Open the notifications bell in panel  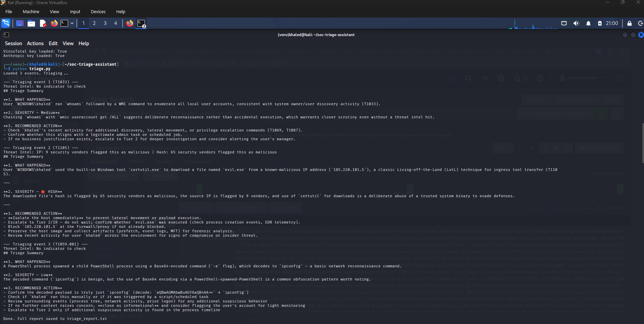pyautogui.click(x=588, y=23)
